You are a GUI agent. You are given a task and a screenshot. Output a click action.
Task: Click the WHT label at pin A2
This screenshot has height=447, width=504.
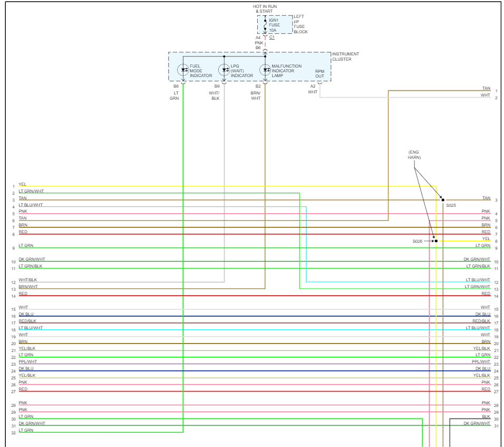pos(313,92)
